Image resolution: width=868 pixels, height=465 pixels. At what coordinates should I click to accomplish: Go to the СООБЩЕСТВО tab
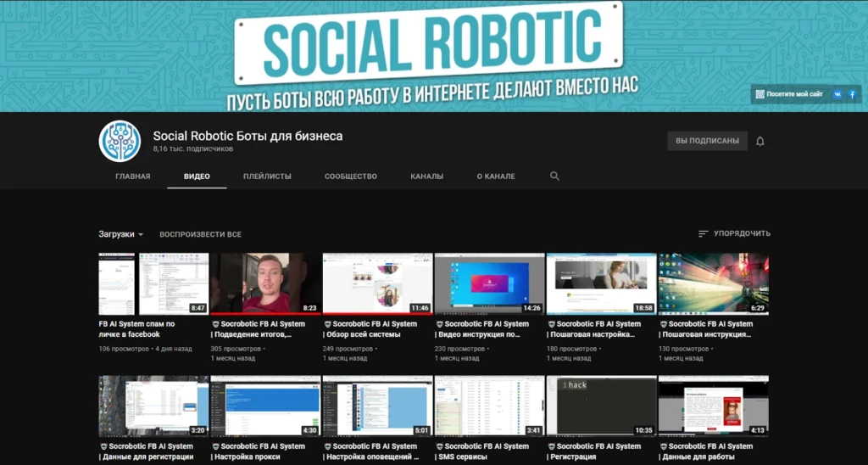pos(351,176)
